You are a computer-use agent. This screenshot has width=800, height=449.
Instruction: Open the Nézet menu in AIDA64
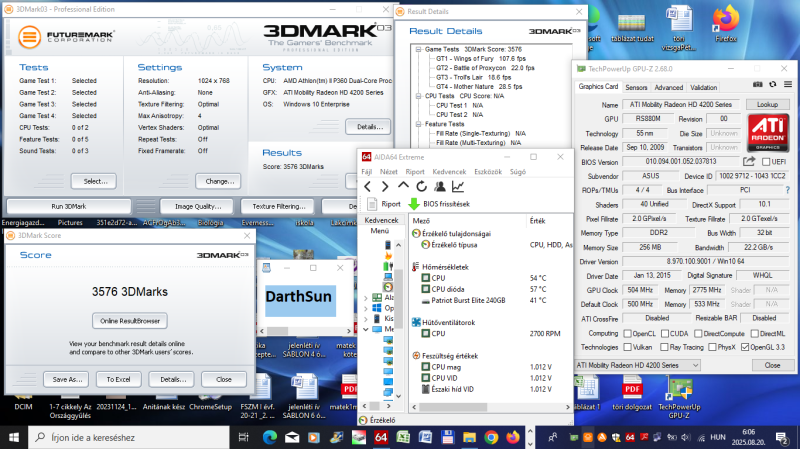[388, 172]
